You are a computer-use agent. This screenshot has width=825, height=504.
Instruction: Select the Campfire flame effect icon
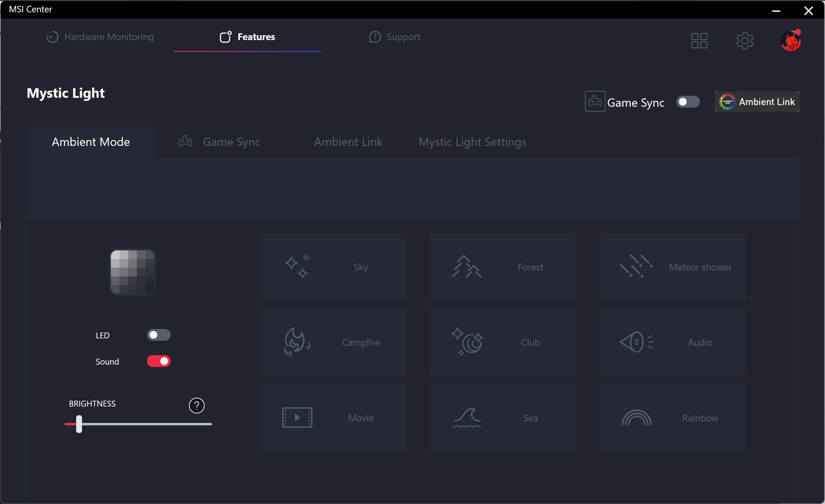tap(297, 342)
